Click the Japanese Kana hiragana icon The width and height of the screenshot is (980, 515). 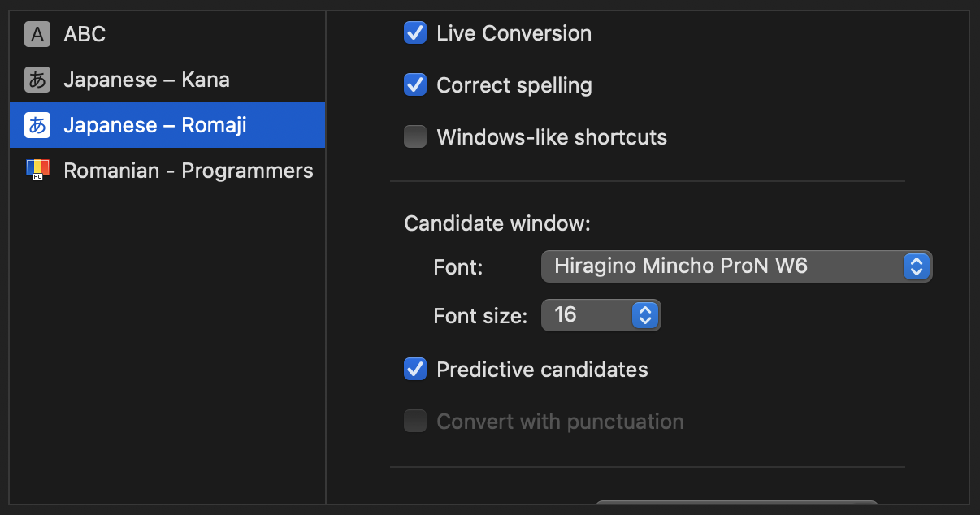coord(37,80)
